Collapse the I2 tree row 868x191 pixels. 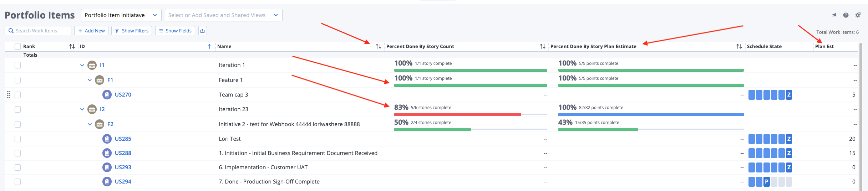(82, 109)
